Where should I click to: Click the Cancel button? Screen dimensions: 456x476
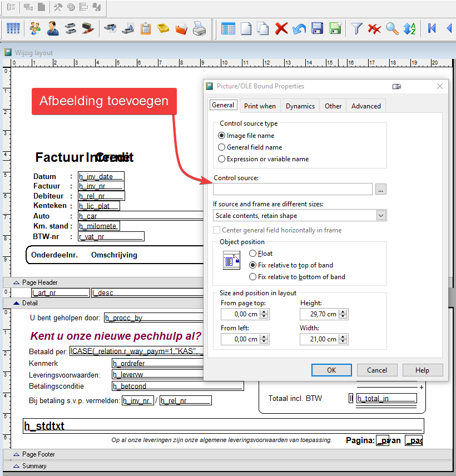(376, 370)
